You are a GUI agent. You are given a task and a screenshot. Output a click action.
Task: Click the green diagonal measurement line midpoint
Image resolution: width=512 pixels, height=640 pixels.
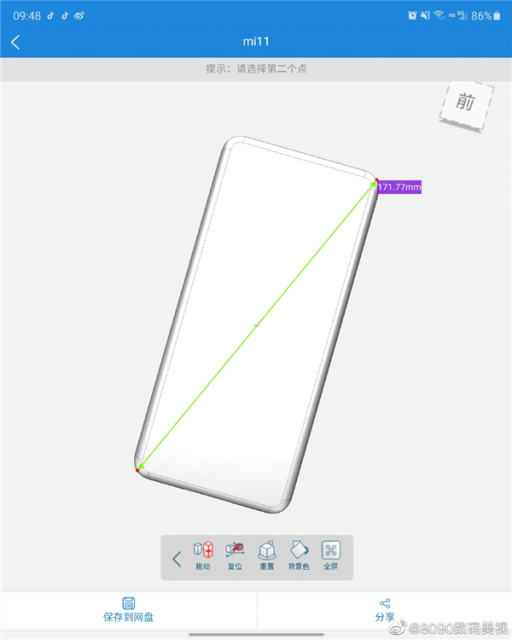tap(256, 325)
